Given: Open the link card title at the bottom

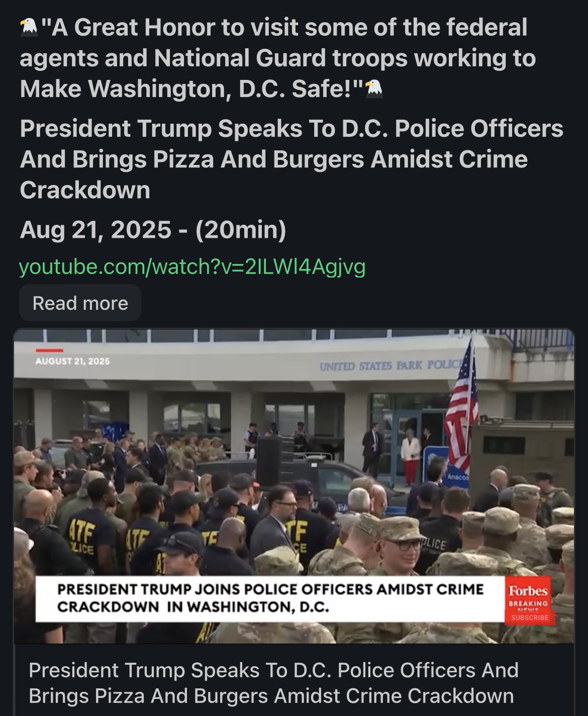Looking at the screenshot, I should click(x=274, y=683).
